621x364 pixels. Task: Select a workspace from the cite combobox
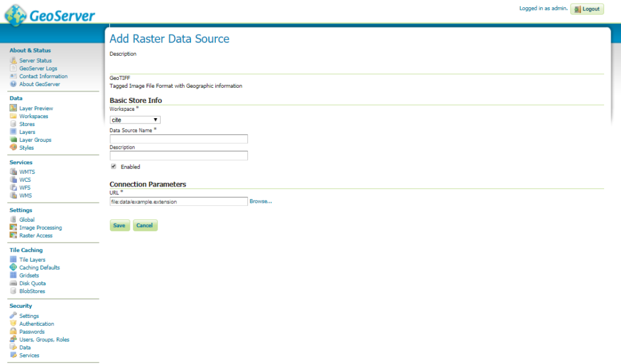tap(135, 119)
